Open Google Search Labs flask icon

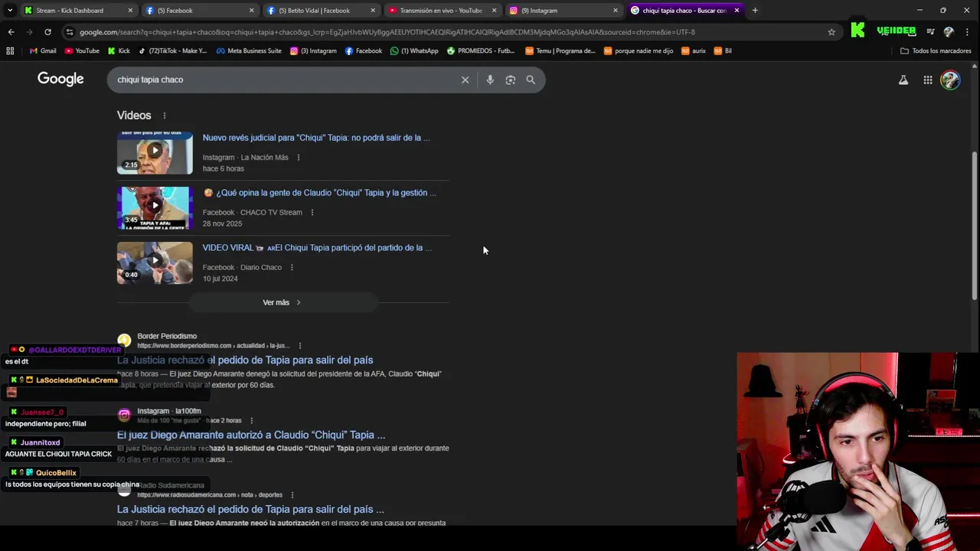click(x=903, y=80)
